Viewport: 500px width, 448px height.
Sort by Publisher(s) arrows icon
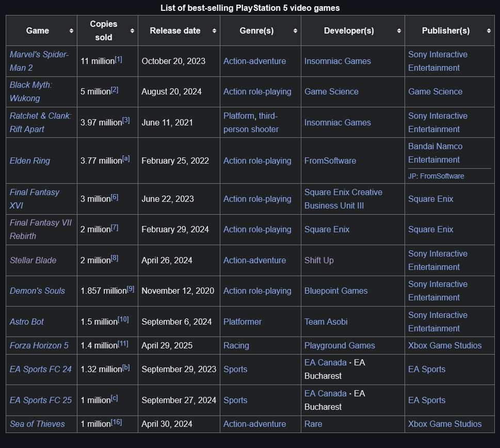tap(489, 30)
